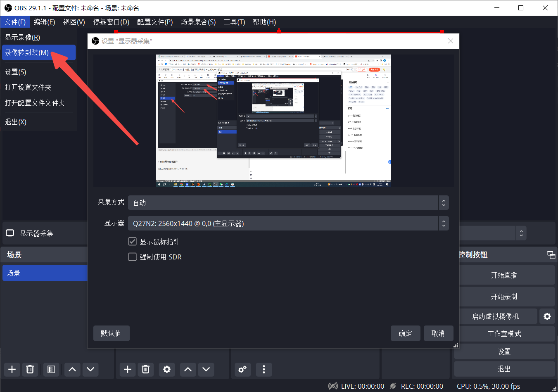Click the transition duration stepper arrows
558x392 pixels.
tap(521, 233)
